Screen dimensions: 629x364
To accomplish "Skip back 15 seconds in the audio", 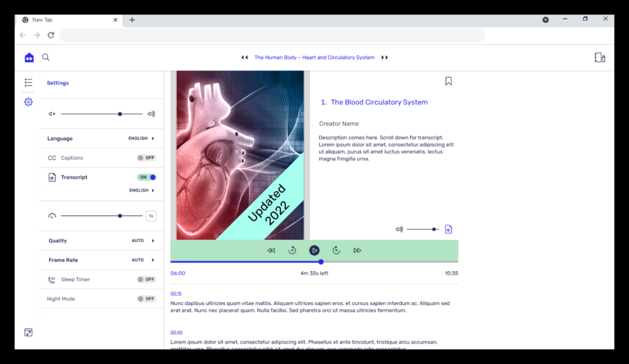I will point(292,250).
